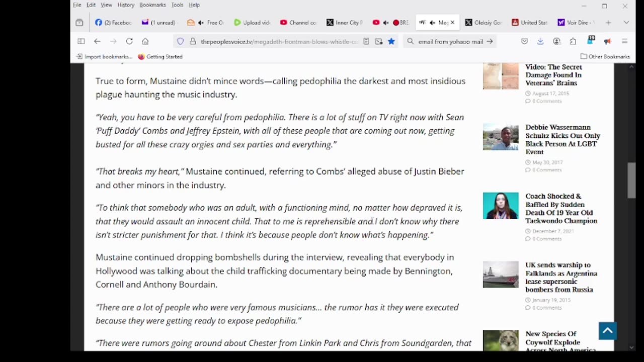Image resolution: width=644 pixels, height=362 pixels.
Task: Toggle the bookmark star for this page
Action: [391, 41]
